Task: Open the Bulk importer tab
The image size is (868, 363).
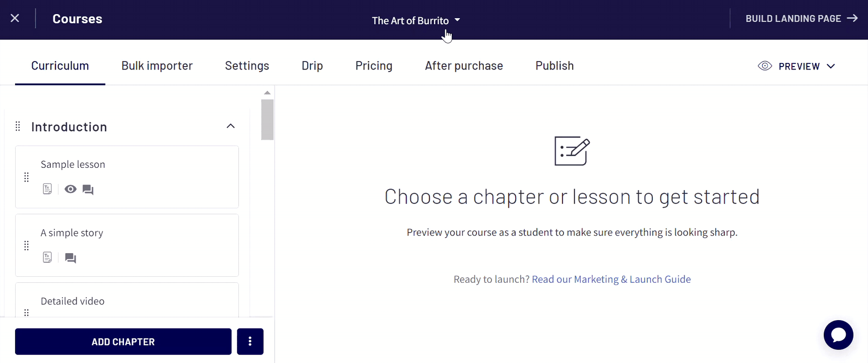Action: click(157, 66)
